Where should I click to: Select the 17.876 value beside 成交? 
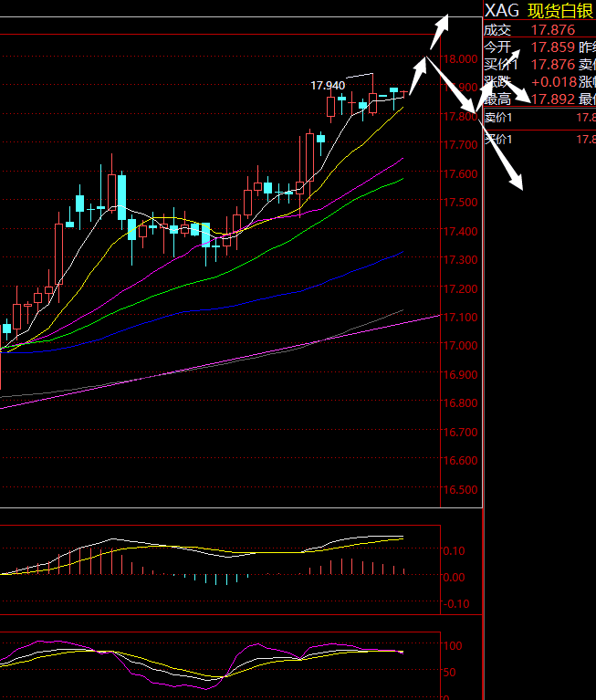pos(553,30)
